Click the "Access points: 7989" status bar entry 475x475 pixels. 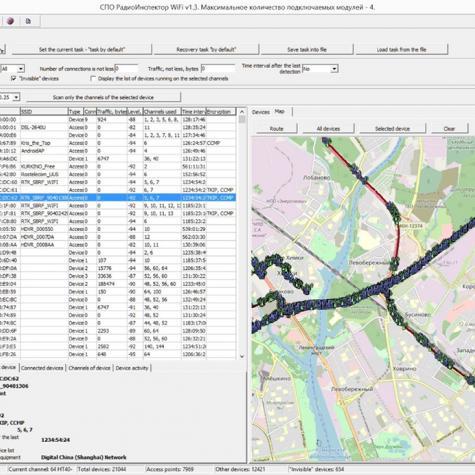tap(169, 469)
